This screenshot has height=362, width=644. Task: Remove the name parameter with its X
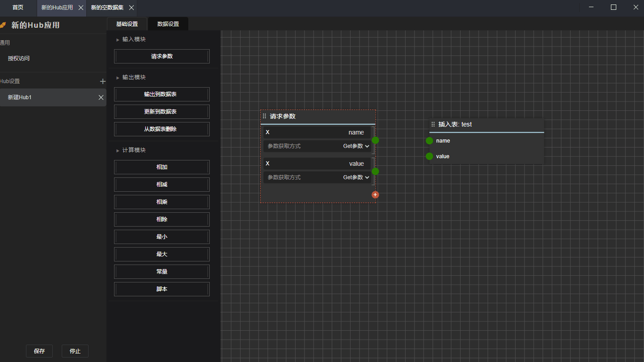[267, 132]
